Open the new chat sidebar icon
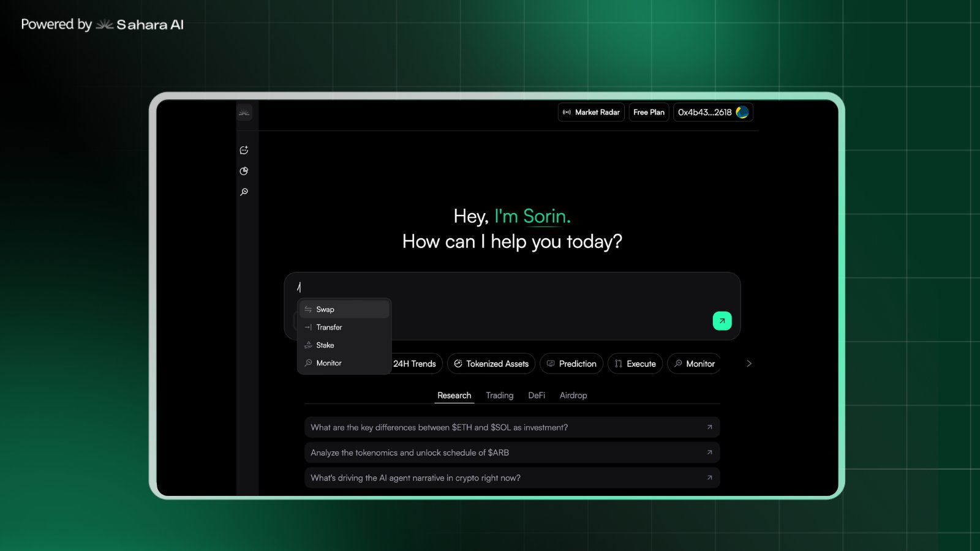Image resolution: width=980 pixels, height=551 pixels. [x=244, y=150]
